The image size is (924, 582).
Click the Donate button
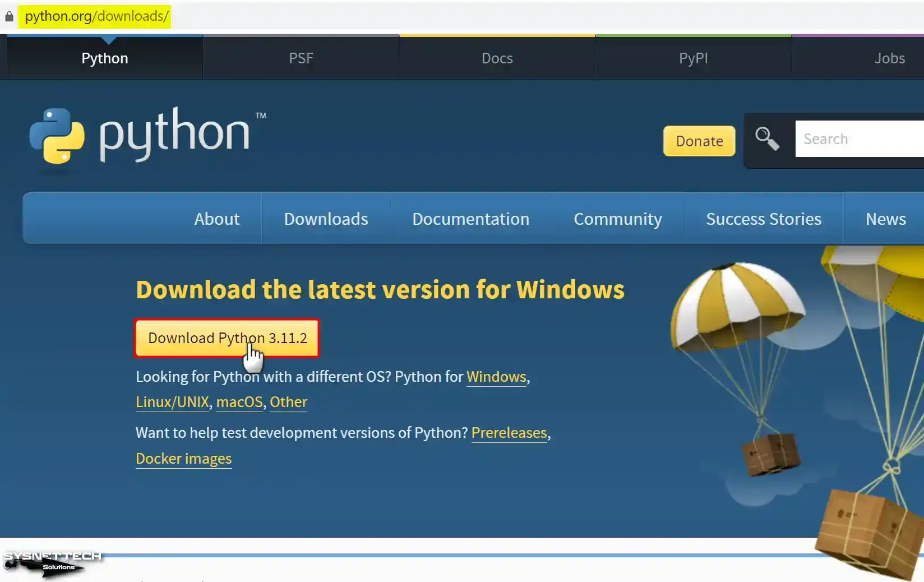click(699, 141)
